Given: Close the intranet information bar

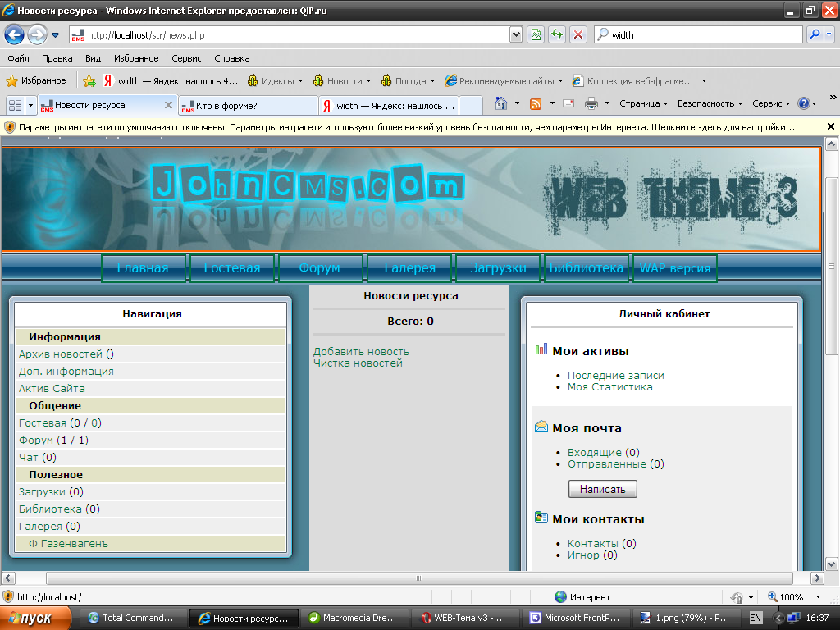Looking at the screenshot, I should [830, 127].
